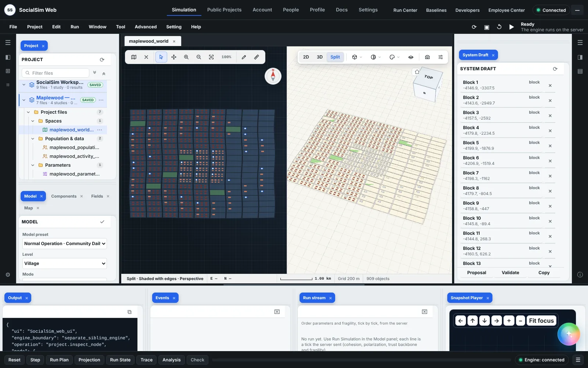Select the pointer tool in the map toolbar

[161, 57]
